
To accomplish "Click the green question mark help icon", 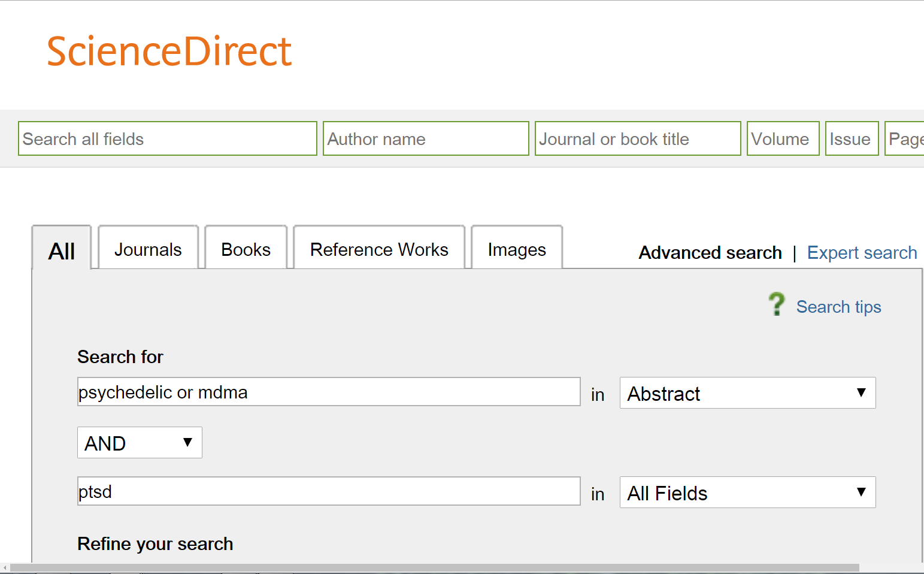I will pyautogui.click(x=777, y=304).
